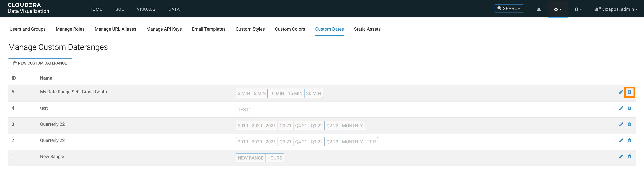The width and height of the screenshot is (644, 178).
Task: Click the New Custom Daterange button
Action: [x=40, y=63]
